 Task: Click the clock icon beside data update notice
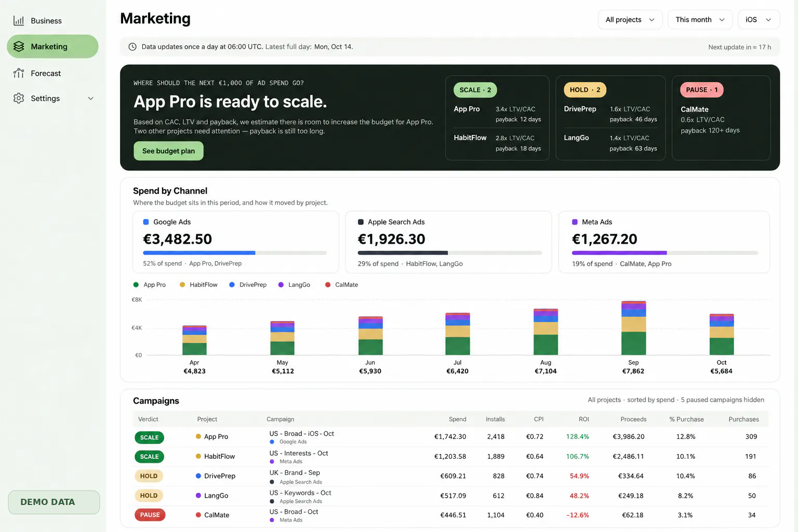pos(132,47)
